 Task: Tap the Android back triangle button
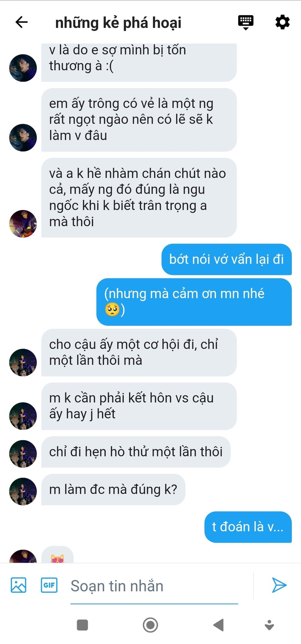[x=218, y=625]
